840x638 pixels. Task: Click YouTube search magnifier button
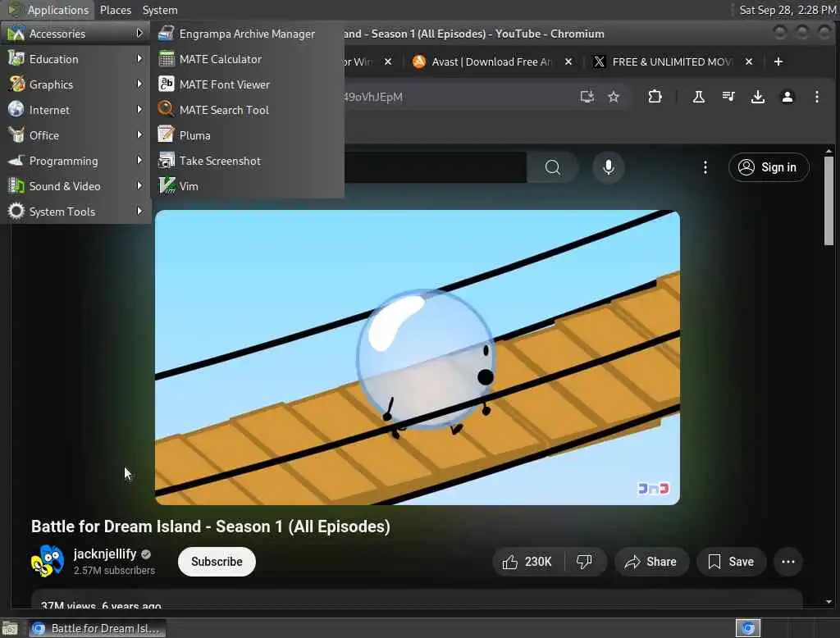click(x=552, y=167)
